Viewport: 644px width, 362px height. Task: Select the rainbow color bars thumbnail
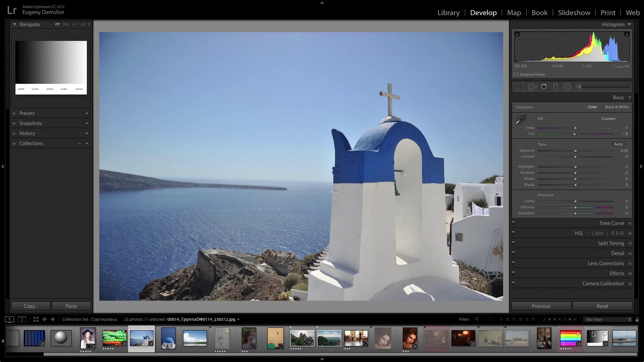coord(570,338)
